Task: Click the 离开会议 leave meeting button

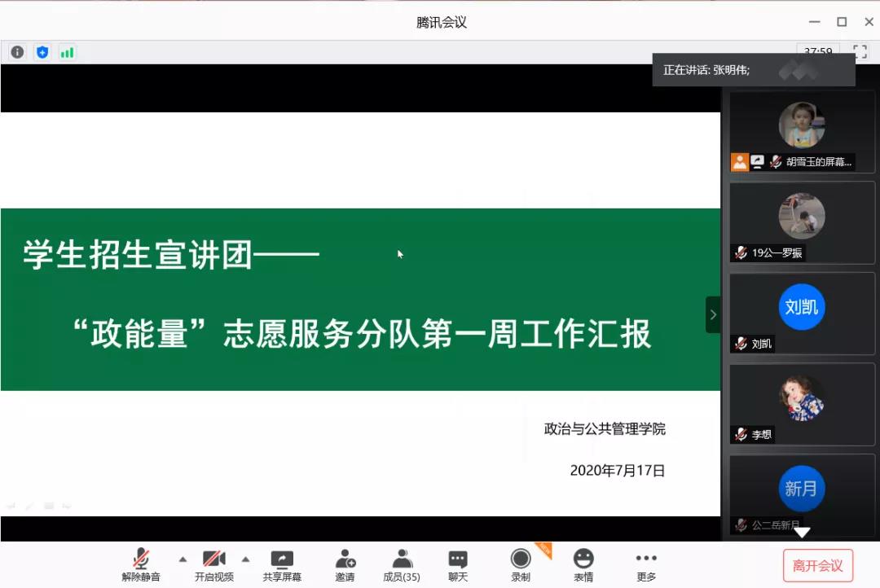Action: [x=817, y=566]
